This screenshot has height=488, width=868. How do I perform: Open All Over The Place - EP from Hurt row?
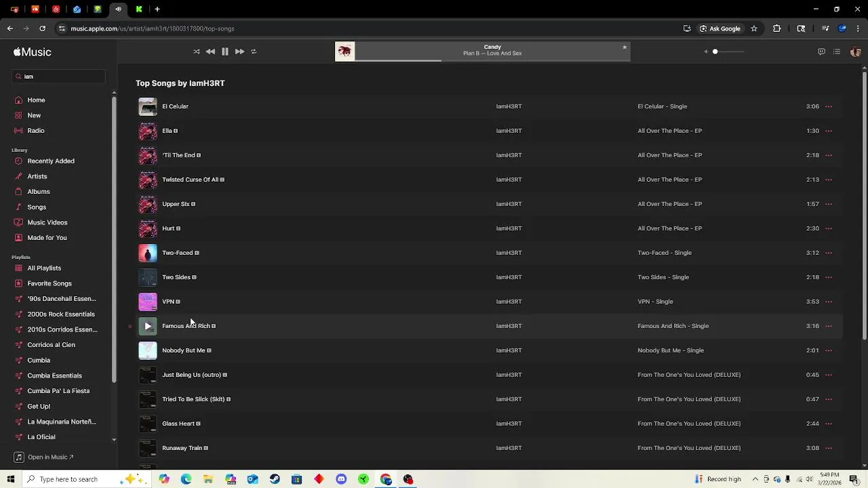tap(669, 228)
